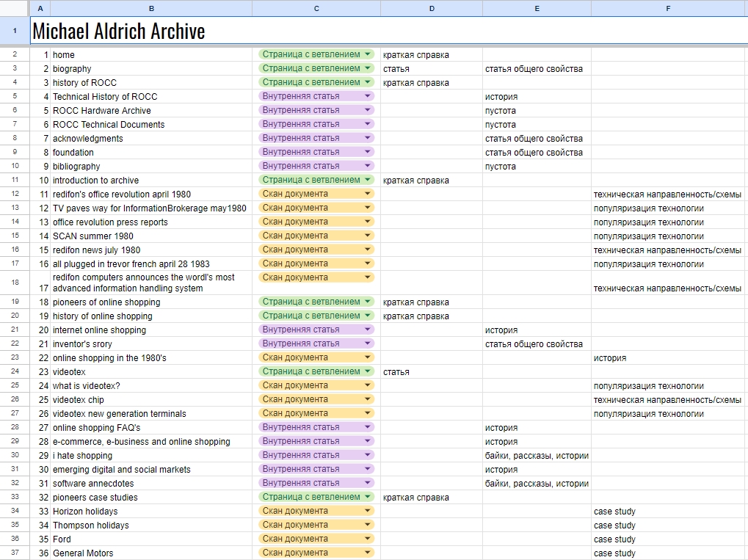Click the cell 'introduction to archive'
748x560 pixels.
coord(151,181)
